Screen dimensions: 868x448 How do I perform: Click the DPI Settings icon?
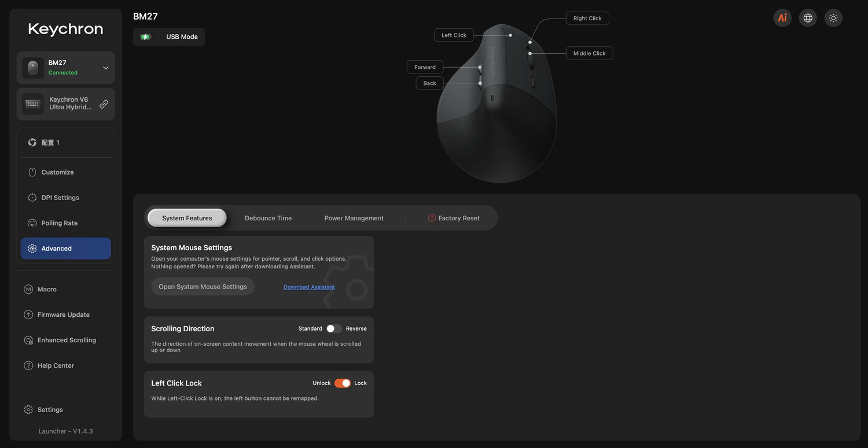coord(32,198)
